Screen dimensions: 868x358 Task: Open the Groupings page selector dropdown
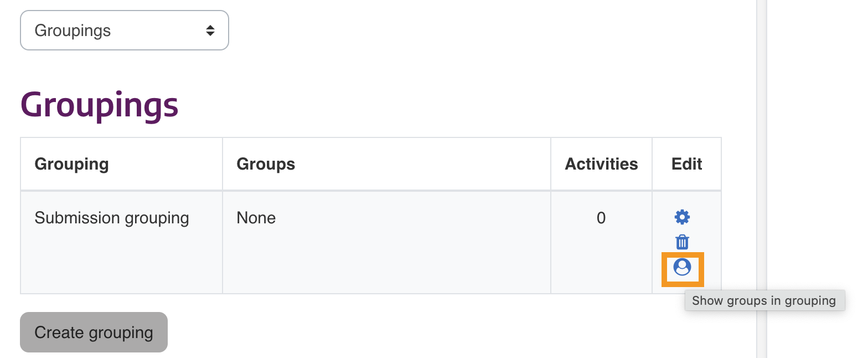click(124, 30)
